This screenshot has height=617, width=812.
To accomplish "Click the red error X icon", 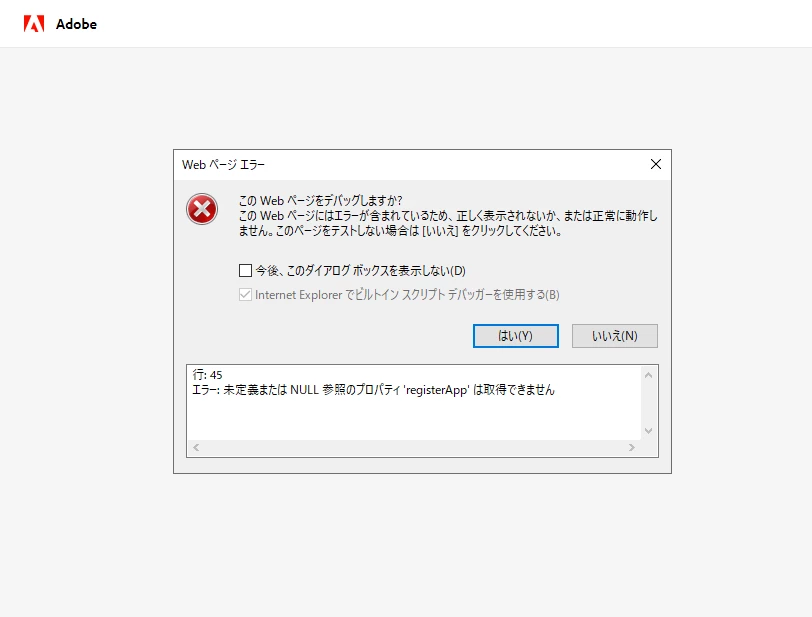I will pyautogui.click(x=202, y=209).
